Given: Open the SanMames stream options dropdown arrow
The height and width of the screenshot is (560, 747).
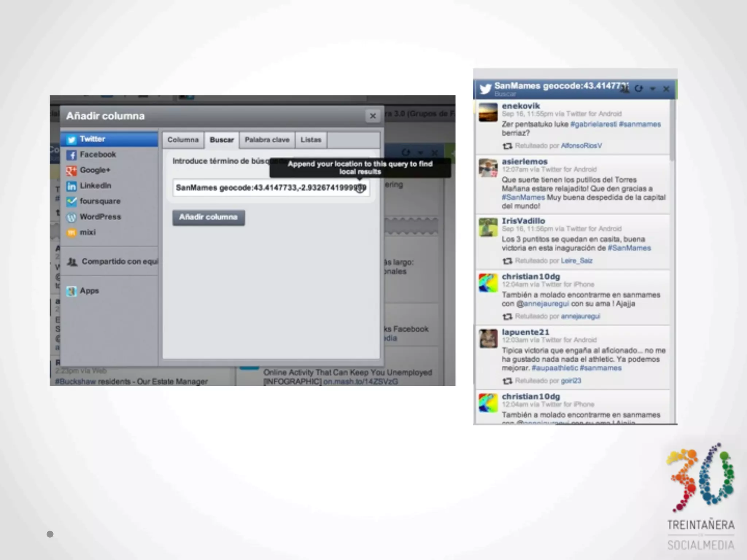Looking at the screenshot, I should tap(653, 89).
